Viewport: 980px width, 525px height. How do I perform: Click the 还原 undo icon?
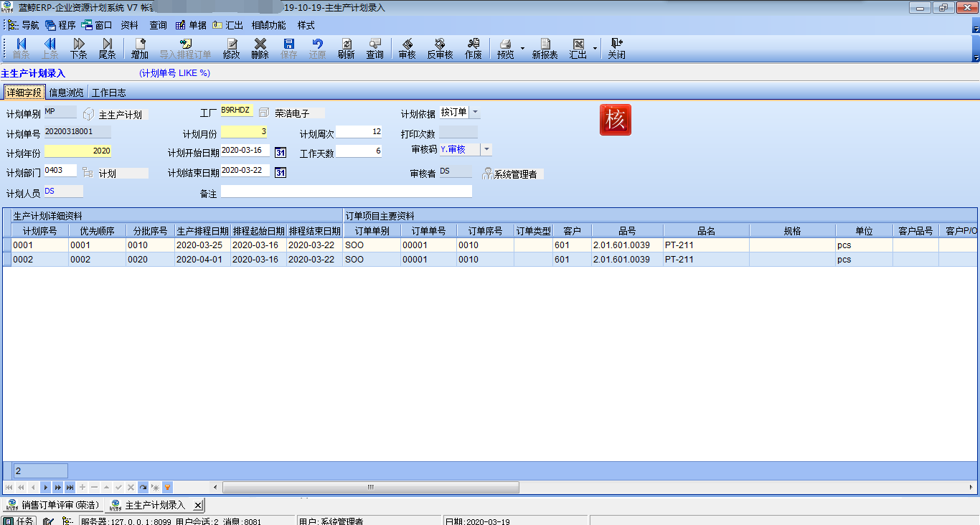[x=318, y=48]
